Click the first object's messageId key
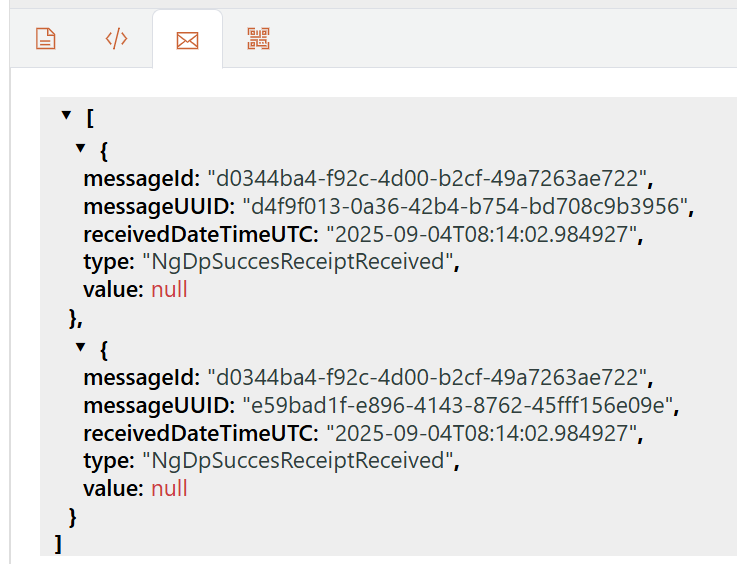Screen dimensions: 737x564 142,179
